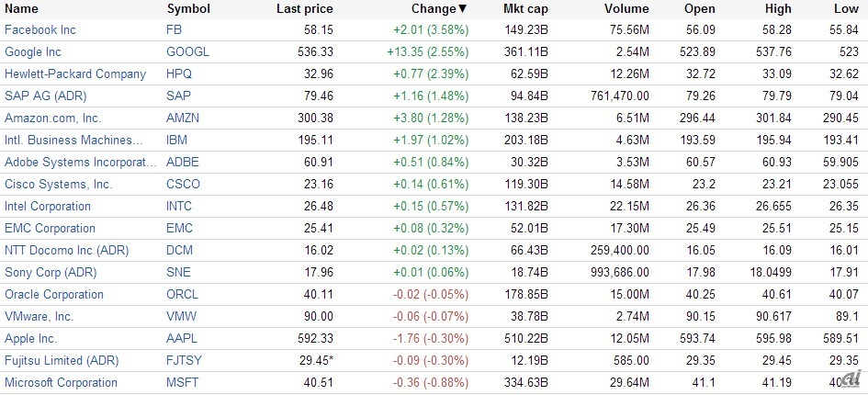Open the Oracle Corporation link
868x395 pixels.
pyautogui.click(x=54, y=295)
